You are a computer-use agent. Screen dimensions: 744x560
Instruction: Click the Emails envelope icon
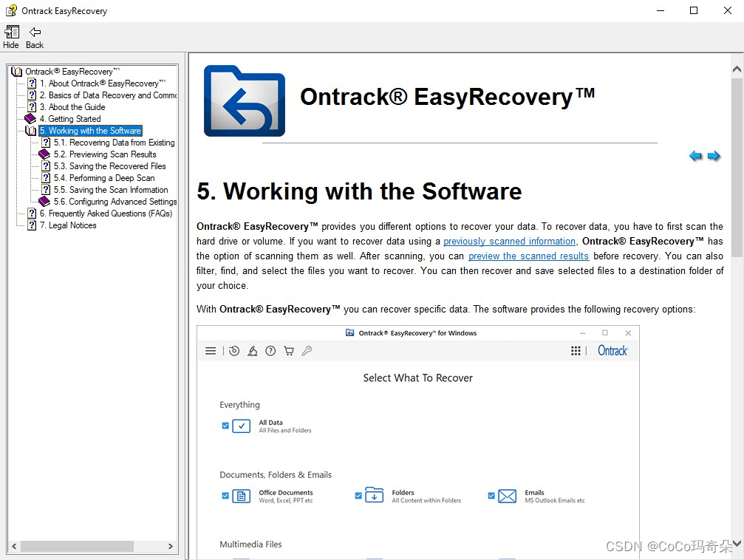tap(508, 496)
